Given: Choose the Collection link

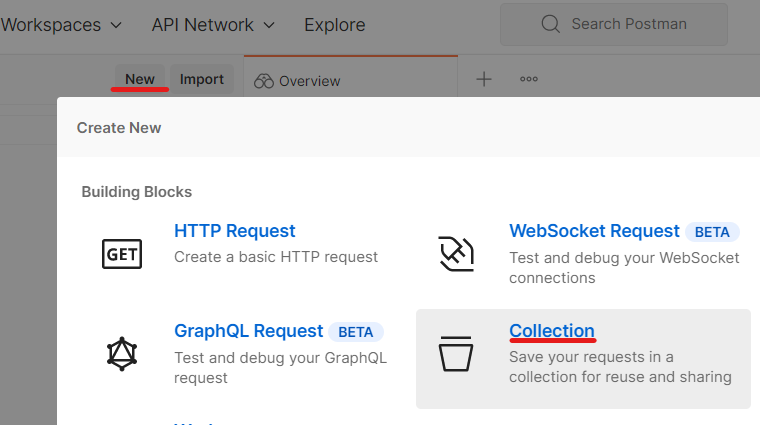Looking at the screenshot, I should click(552, 331).
